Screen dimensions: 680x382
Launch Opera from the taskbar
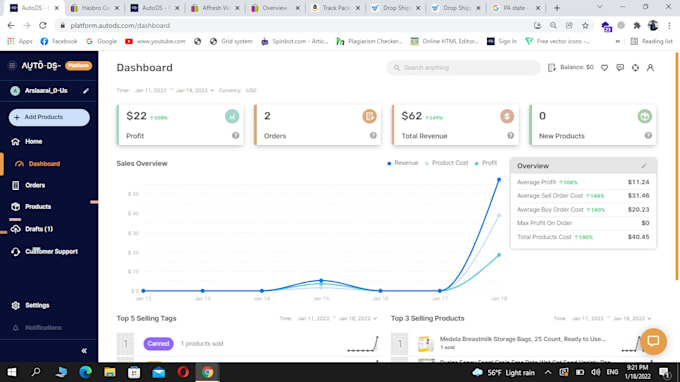point(183,372)
